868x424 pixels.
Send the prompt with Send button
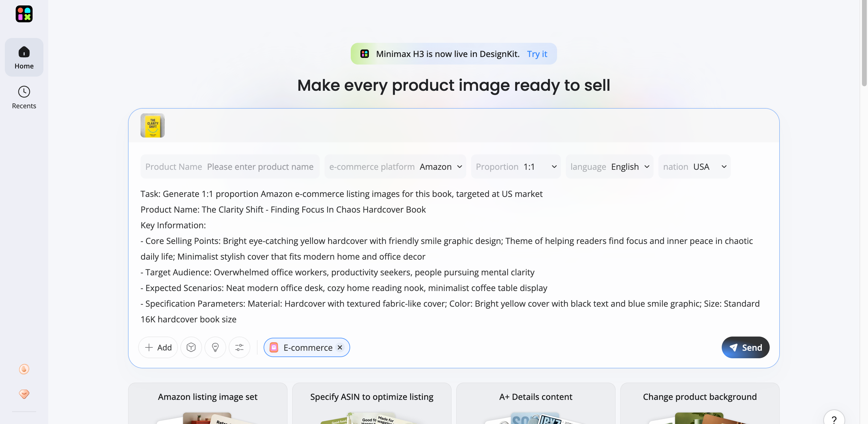745,347
